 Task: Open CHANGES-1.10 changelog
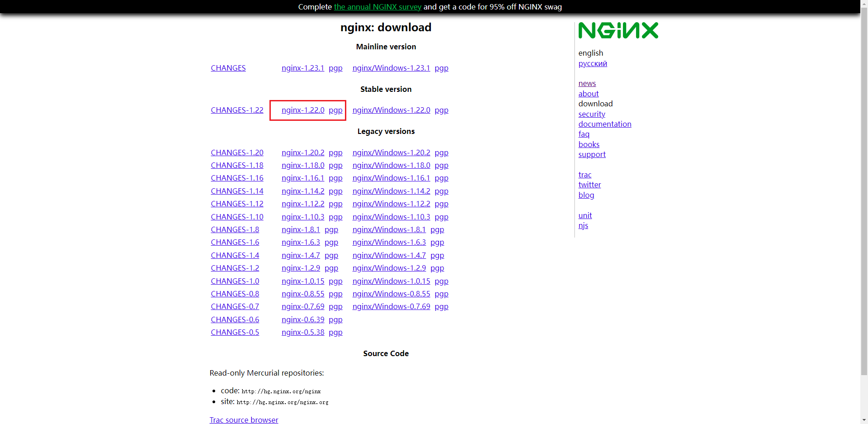[237, 217]
